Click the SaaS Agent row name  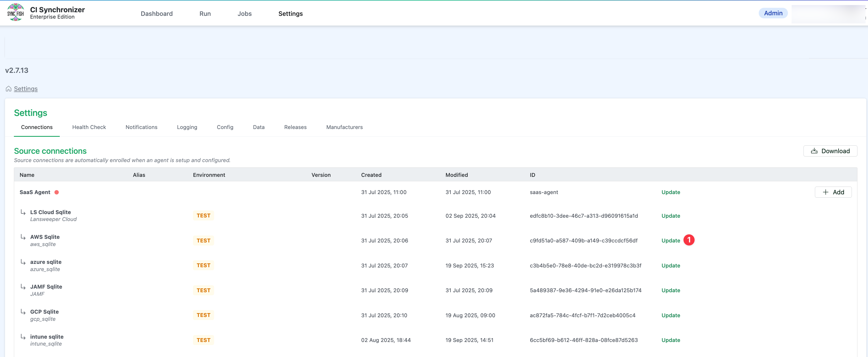point(35,192)
